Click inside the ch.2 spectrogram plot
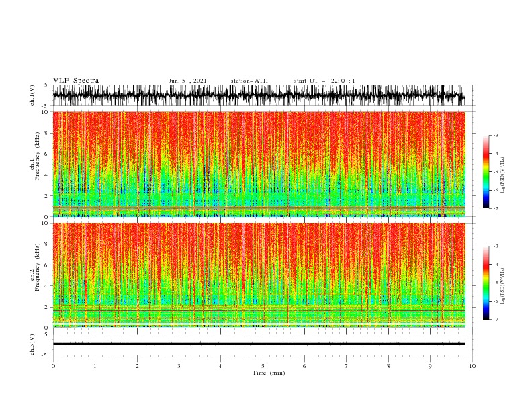Image resolution: width=532 pixels, height=411 pixels. (259, 275)
